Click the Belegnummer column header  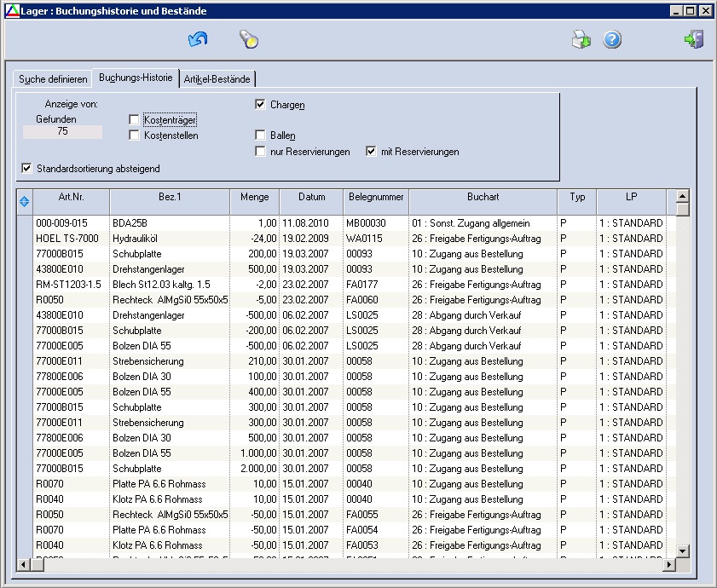(376, 197)
